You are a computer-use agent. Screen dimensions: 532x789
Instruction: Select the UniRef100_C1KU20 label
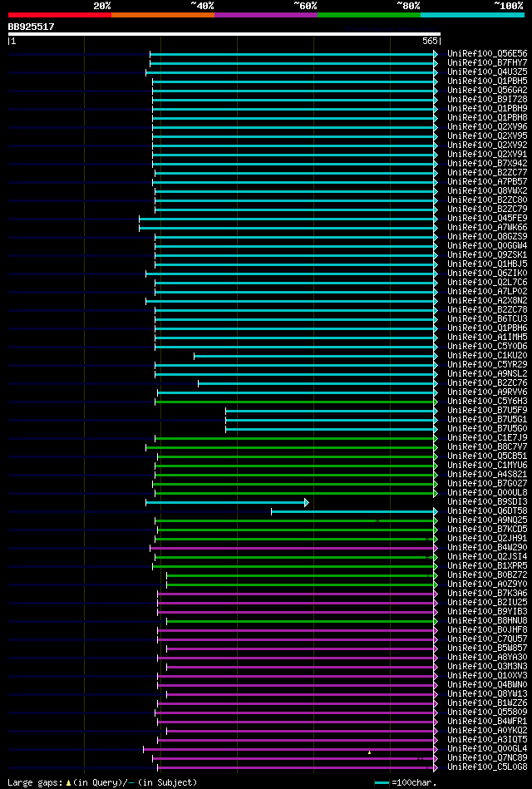tap(488, 355)
